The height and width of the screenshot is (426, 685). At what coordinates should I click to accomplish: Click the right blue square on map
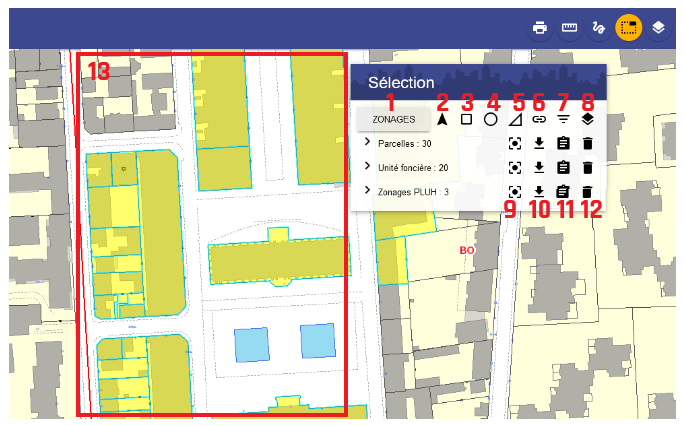318,340
